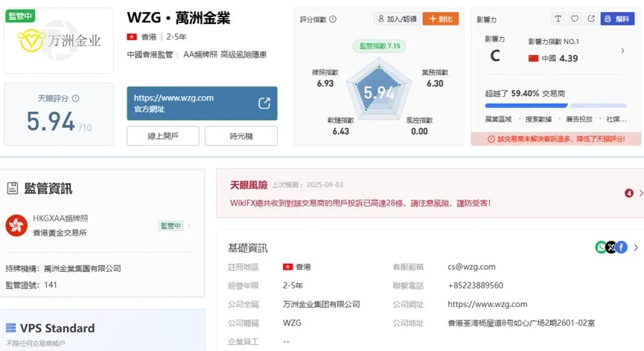The height and width of the screenshot is (351, 644).
Task: Click the Hong Kong Gold Exchange emblem icon
Action: 16,225
